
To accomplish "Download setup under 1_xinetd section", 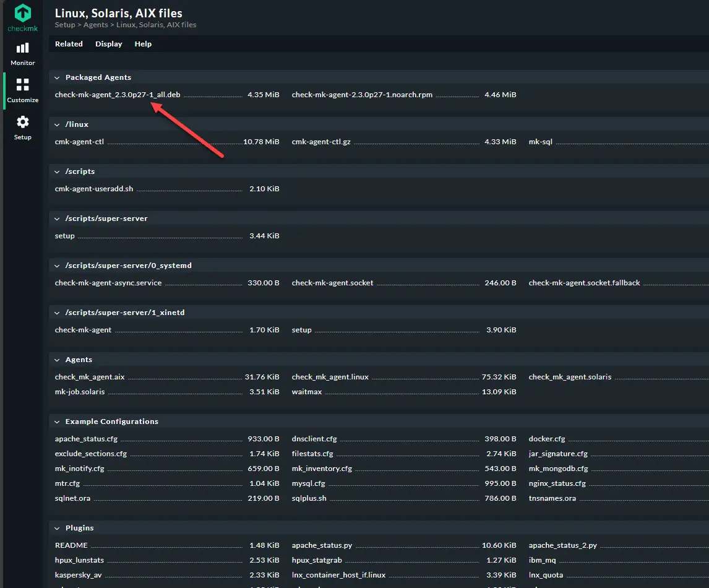I will coord(301,330).
